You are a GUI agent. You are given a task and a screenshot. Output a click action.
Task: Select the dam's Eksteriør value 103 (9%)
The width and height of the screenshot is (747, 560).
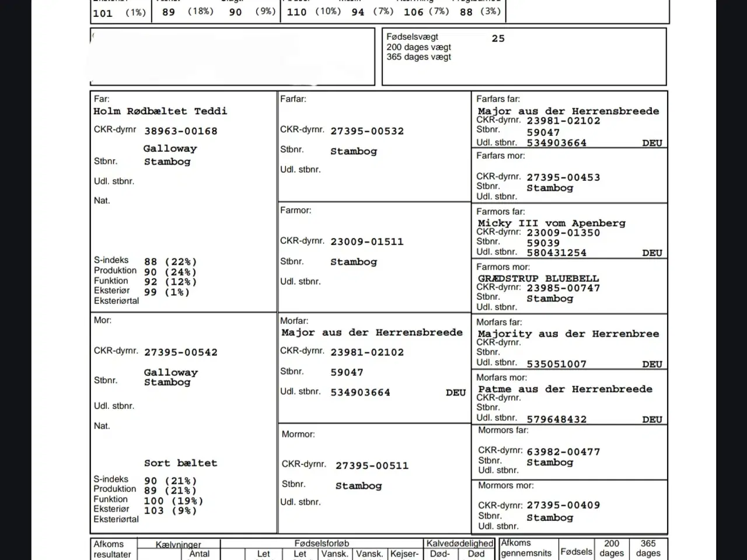(x=170, y=511)
